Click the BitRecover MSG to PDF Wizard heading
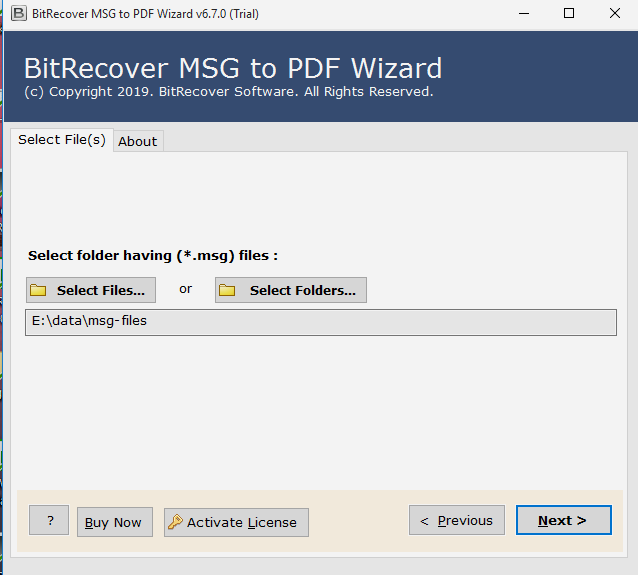 [233, 68]
